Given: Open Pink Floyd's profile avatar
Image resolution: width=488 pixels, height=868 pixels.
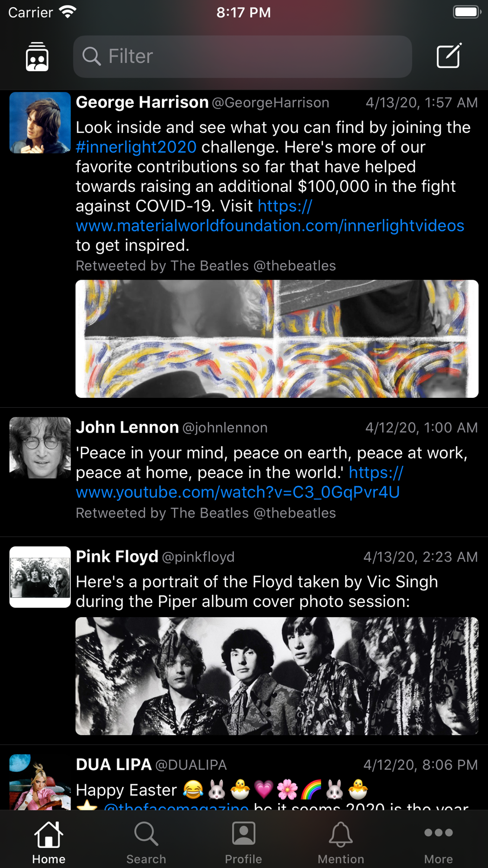Looking at the screenshot, I should point(40,577).
